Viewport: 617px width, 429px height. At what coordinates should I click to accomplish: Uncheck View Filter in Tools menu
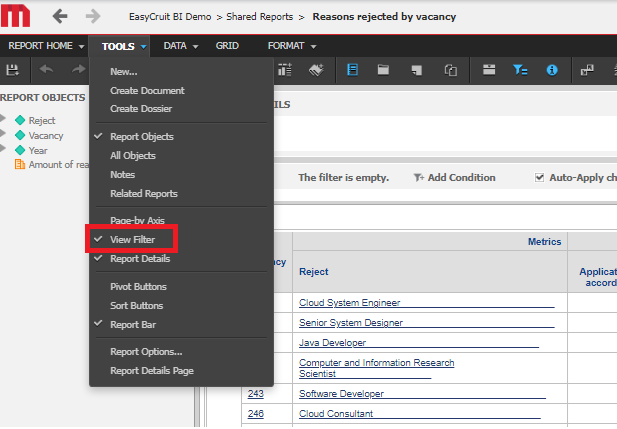(x=132, y=239)
